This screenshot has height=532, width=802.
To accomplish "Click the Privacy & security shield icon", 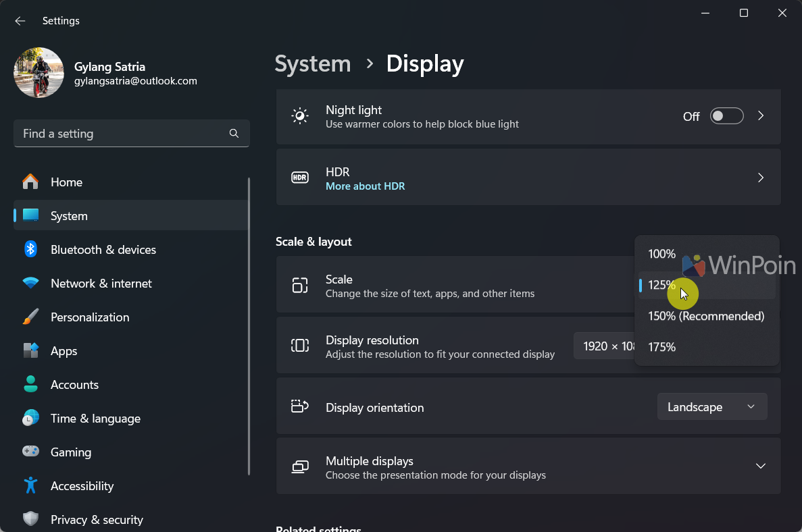I will (30, 519).
